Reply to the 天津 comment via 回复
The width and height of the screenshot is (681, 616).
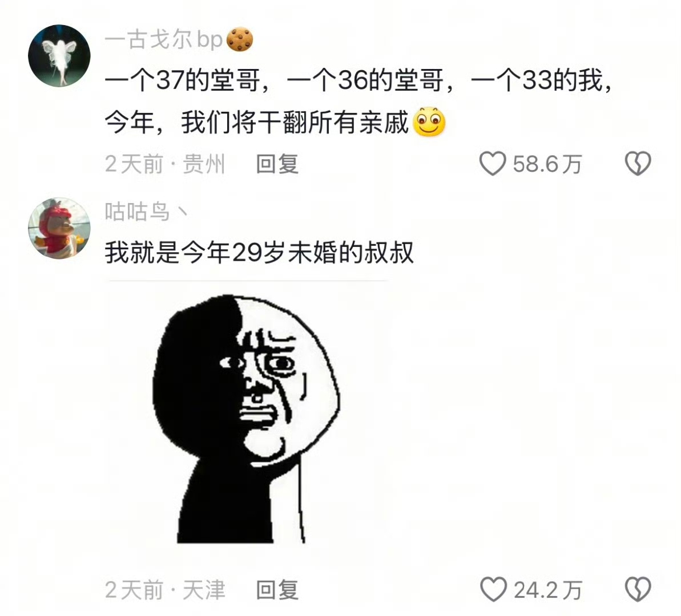pyautogui.click(x=277, y=590)
